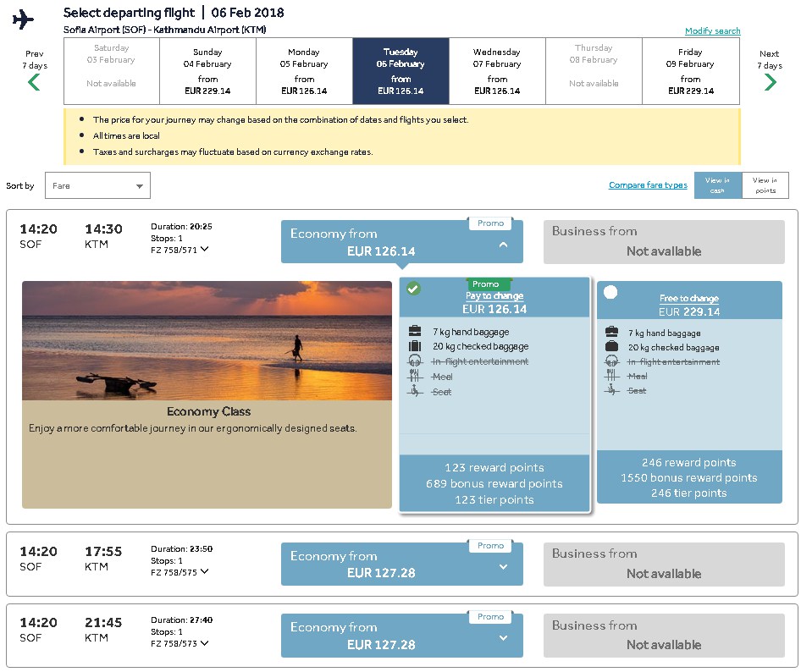Click seat icon in Promo fare
Image resolution: width=801 pixels, height=672 pixels.
pyautogui.click(x=415, y=392)
